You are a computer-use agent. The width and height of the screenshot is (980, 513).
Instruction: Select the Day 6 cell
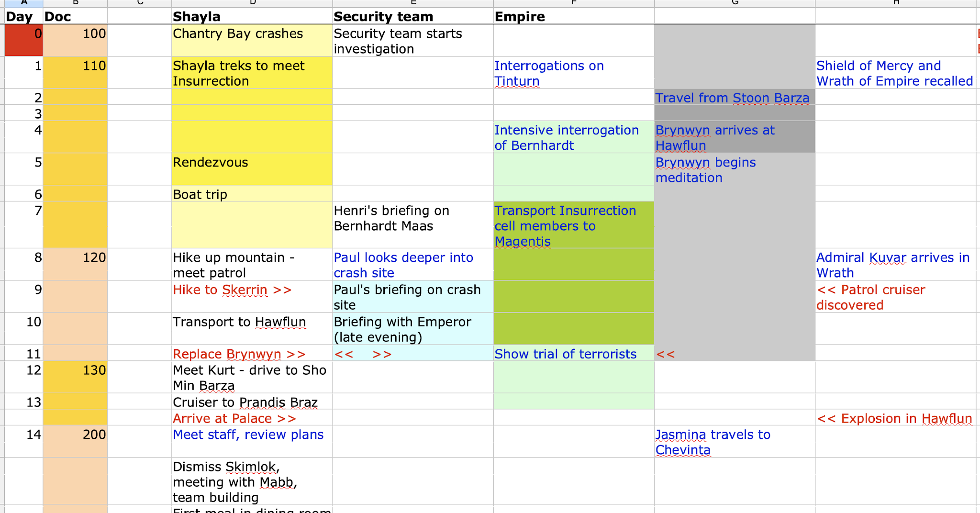point(23,193)
